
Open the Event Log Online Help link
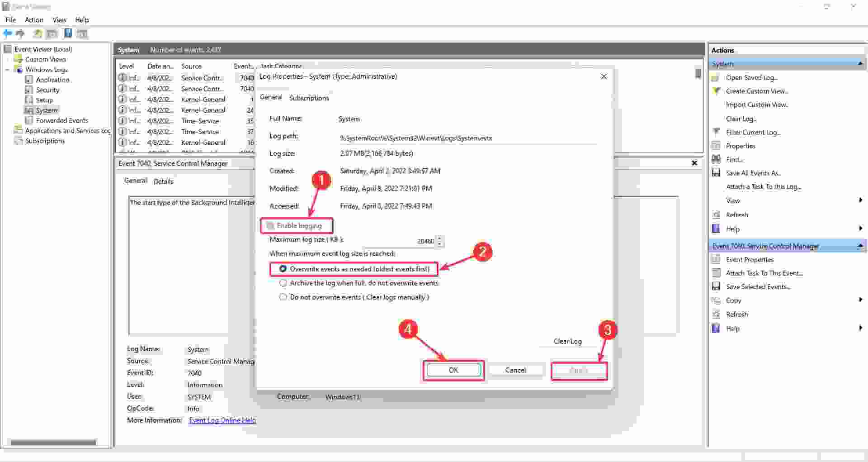[x=222, y=420]
